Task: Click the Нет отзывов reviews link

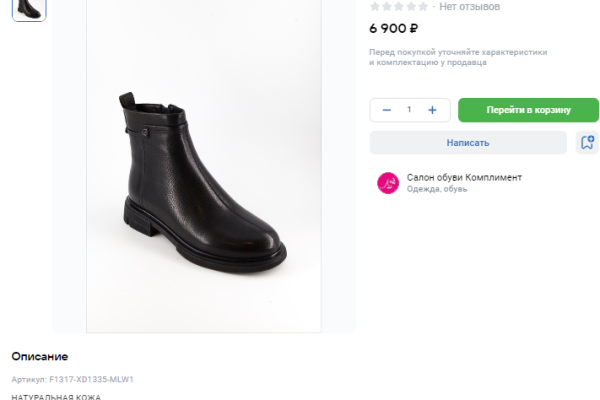Action: coord(470,6)
